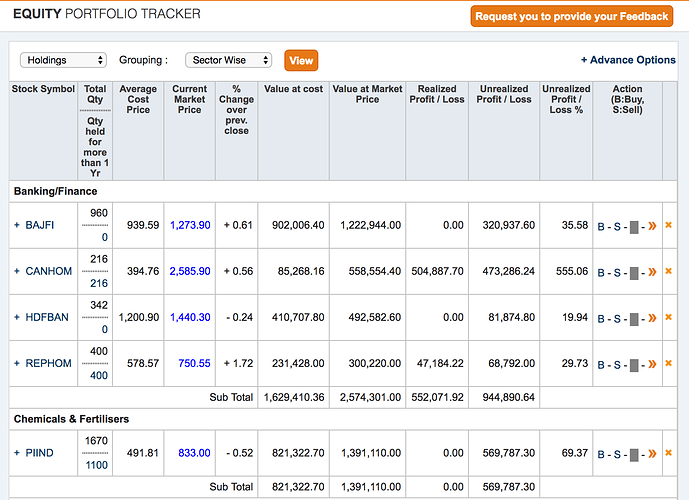This screenshot has height=500, width=689.
Task: Click PIIND qty held over 1 year 1100
Action: pos(97,465)
